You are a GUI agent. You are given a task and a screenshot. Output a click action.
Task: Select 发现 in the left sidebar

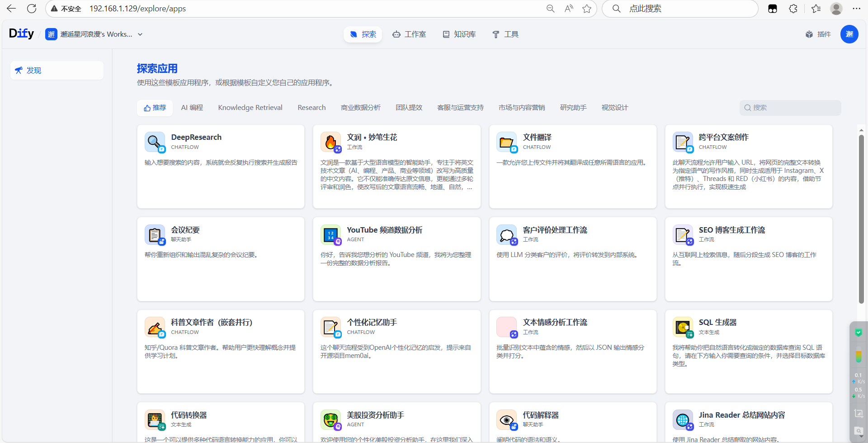(57, 71)
